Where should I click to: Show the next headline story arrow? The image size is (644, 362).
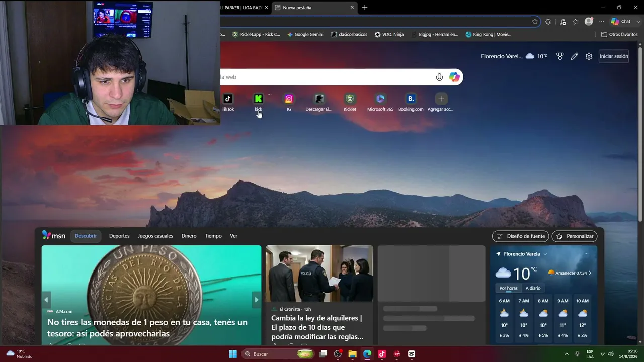click(x=256, y=300)
